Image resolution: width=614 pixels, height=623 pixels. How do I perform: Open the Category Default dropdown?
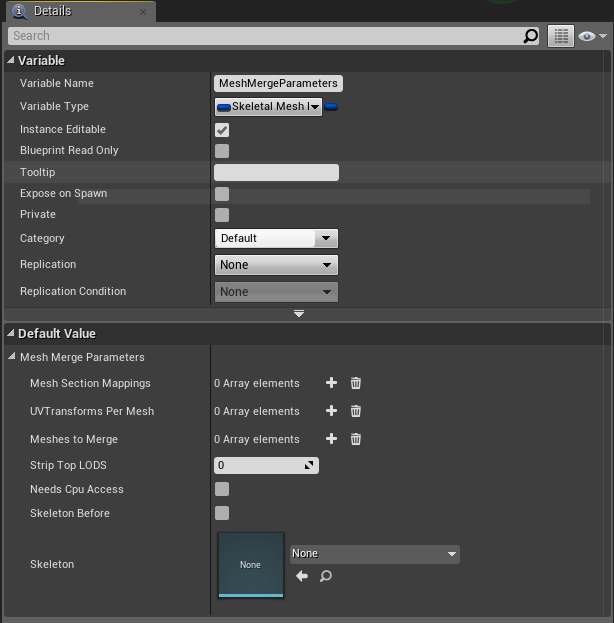(x=276, y=238)
